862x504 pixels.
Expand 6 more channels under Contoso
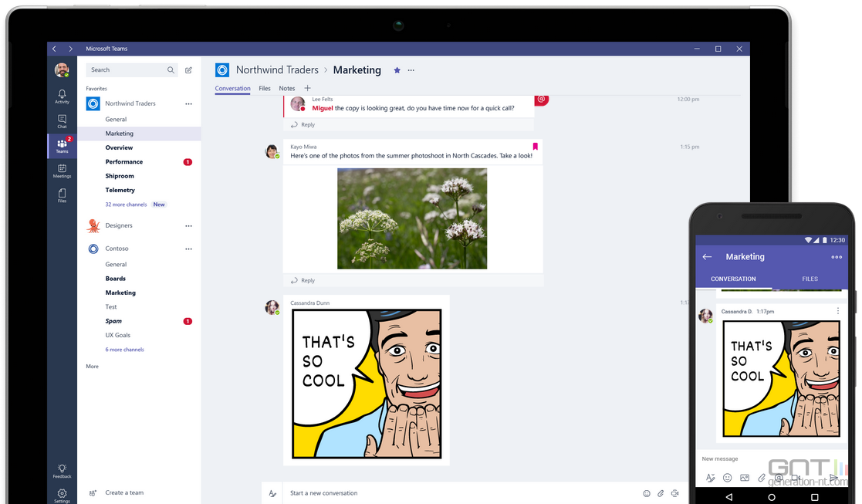(x=124, y=350)
